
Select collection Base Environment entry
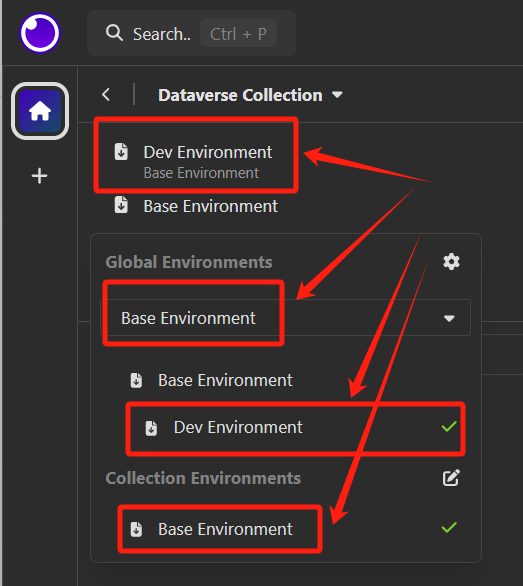point(225,529)
